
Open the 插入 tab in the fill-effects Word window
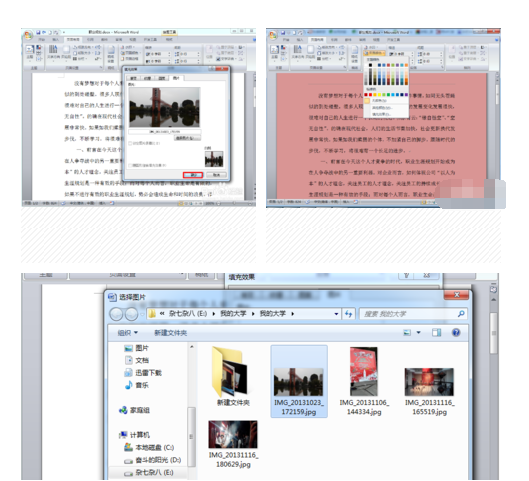click(x=55, y=39)
